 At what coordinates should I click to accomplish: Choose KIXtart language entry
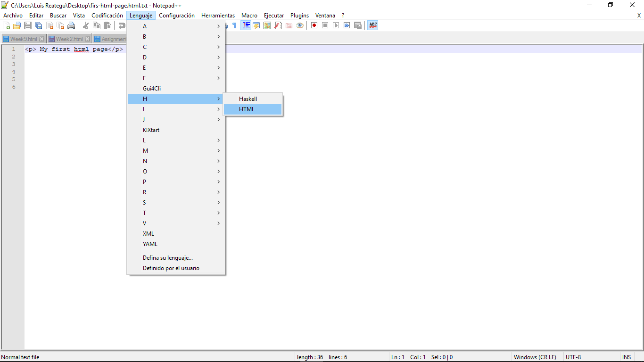[176, 130]
